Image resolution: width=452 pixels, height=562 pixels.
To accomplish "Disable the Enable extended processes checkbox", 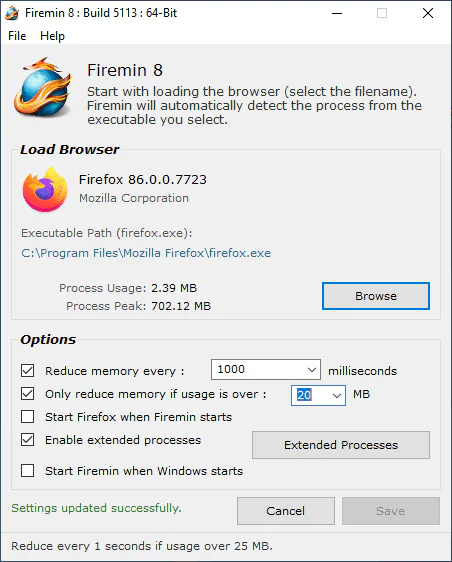I will coord(28,439).
